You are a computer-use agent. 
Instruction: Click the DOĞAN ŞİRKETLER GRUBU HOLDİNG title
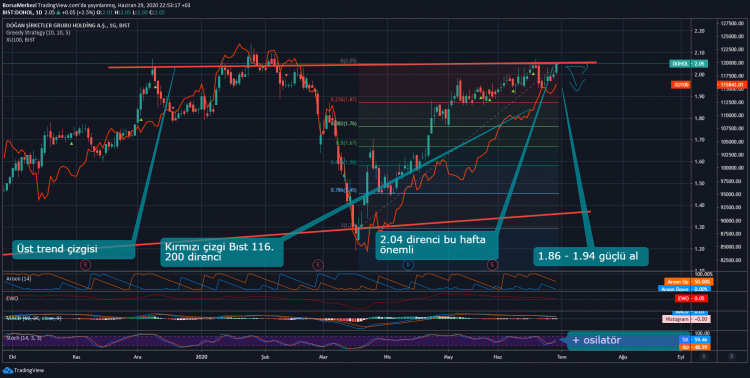pyautogui.click(x=68, y=25)
